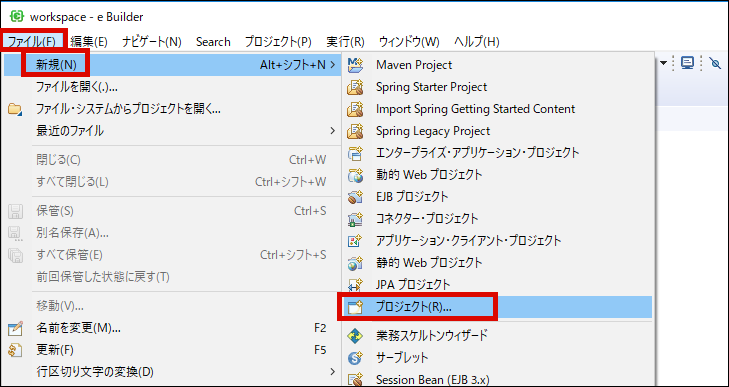Viewport: 729px width, 387px height.
Task: Click the アプリケーション・クライアント・プロジェクト icon
Action: (355, 241)
